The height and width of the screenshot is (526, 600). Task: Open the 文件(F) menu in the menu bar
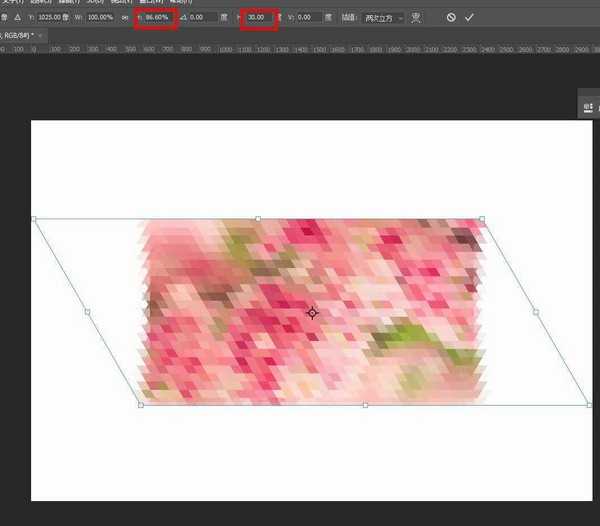point(12,3)
